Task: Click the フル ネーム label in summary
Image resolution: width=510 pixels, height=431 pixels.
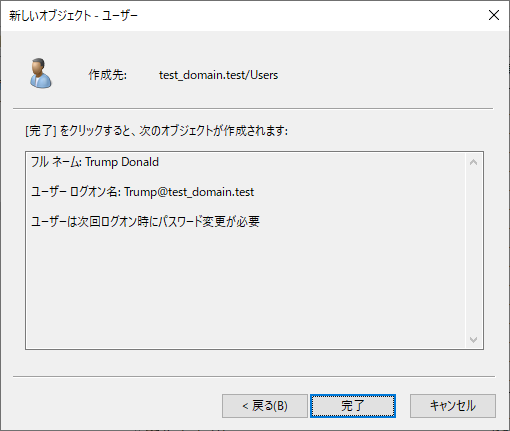Action: 56,162
